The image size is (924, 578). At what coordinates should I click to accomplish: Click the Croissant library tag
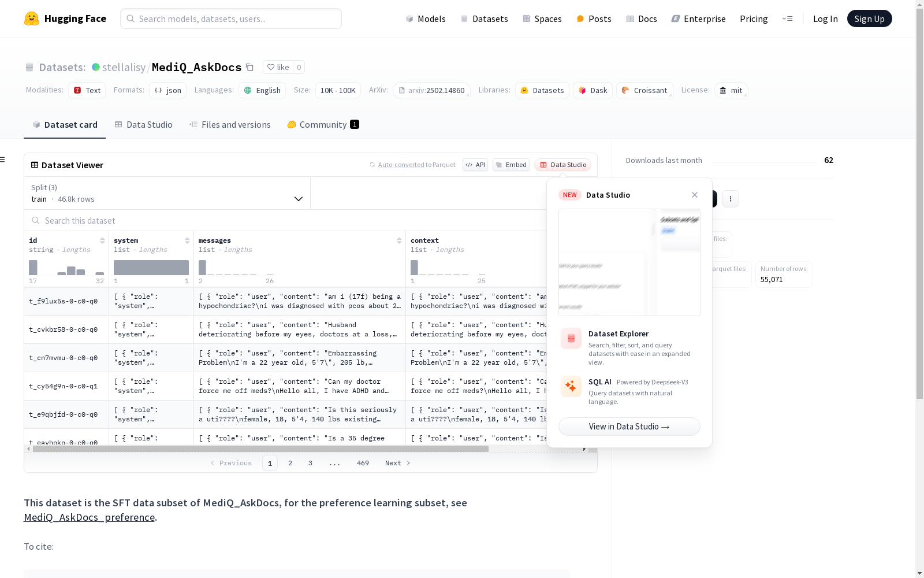click(x=644, y=90)
